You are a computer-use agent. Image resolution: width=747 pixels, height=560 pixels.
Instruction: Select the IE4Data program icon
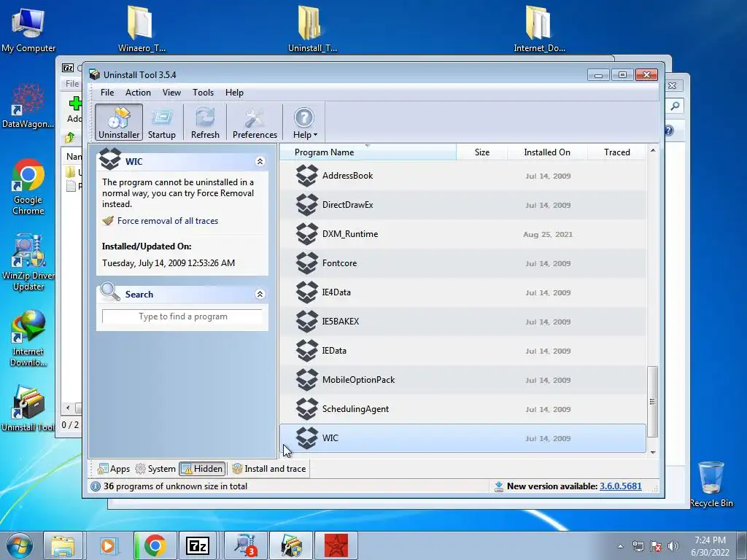point(307,292)
